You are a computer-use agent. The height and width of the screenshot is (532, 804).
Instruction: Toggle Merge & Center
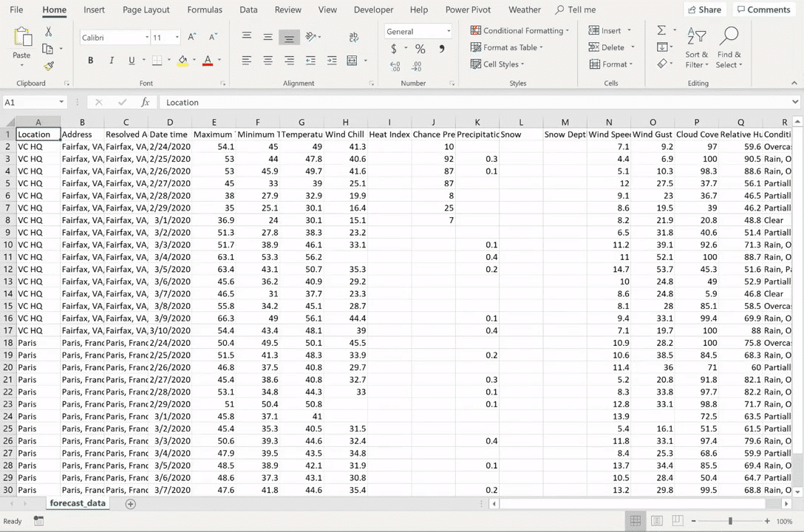point(351,60)
